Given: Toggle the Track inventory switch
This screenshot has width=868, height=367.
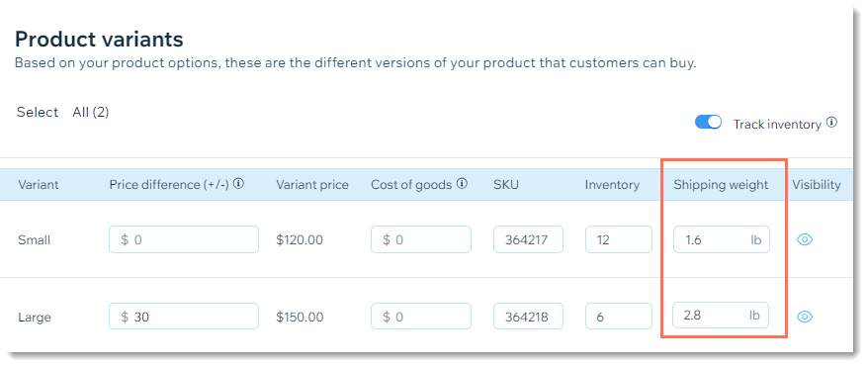Looking at the screenshot, I should point(708,123).
